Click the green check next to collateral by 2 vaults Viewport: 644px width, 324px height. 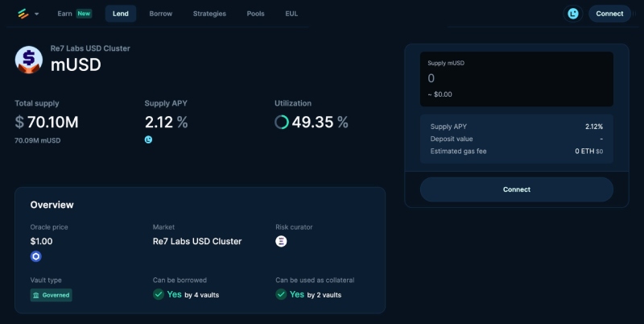281,294
